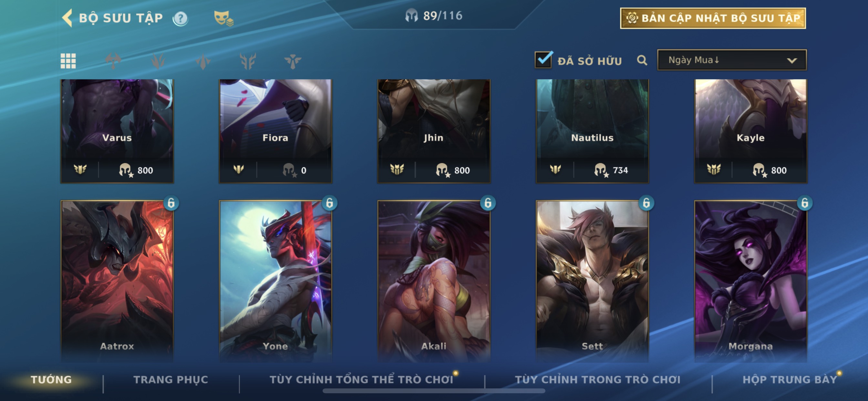868x401 pixels.
Task: Expand sort options with the chevron arrow
Action: (x=792, y=61)
